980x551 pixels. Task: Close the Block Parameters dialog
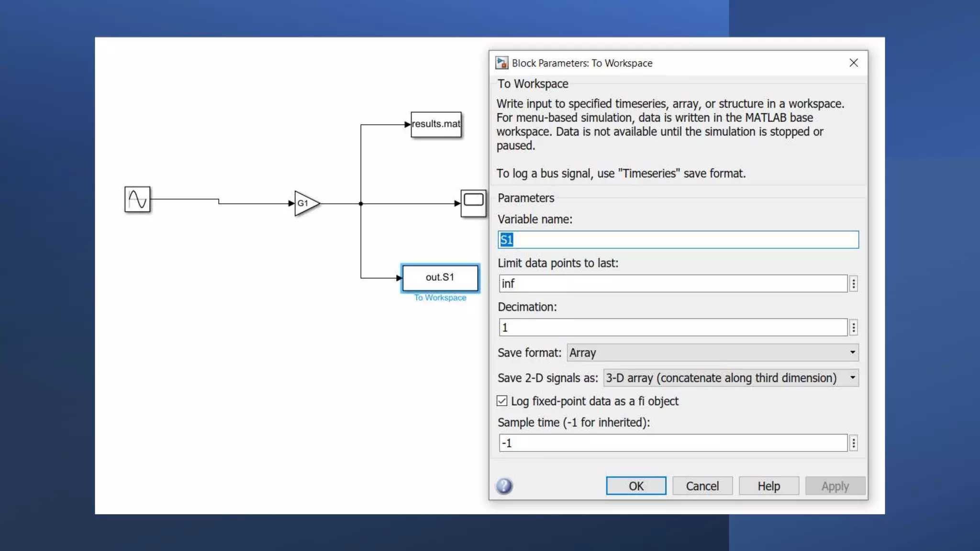[853, 63]
